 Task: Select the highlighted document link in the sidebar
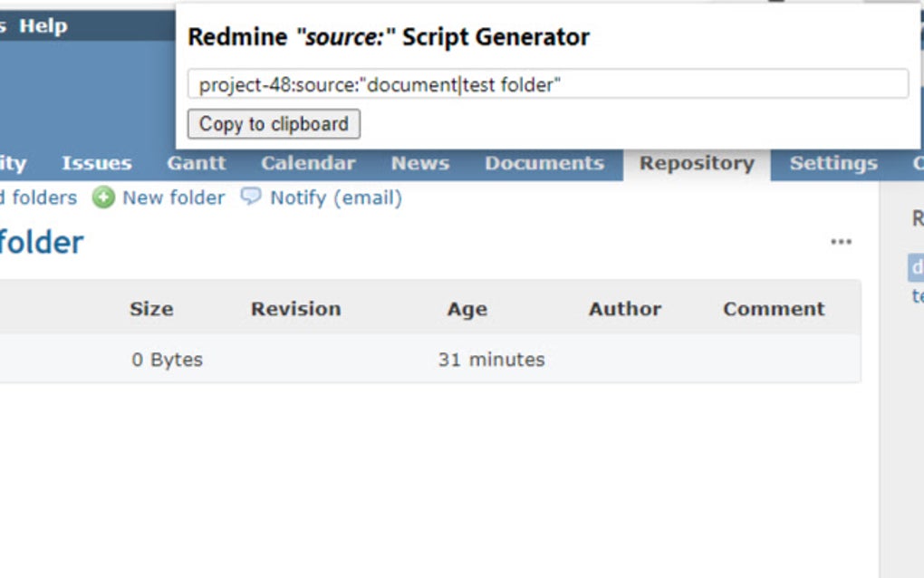click(917, 267)
